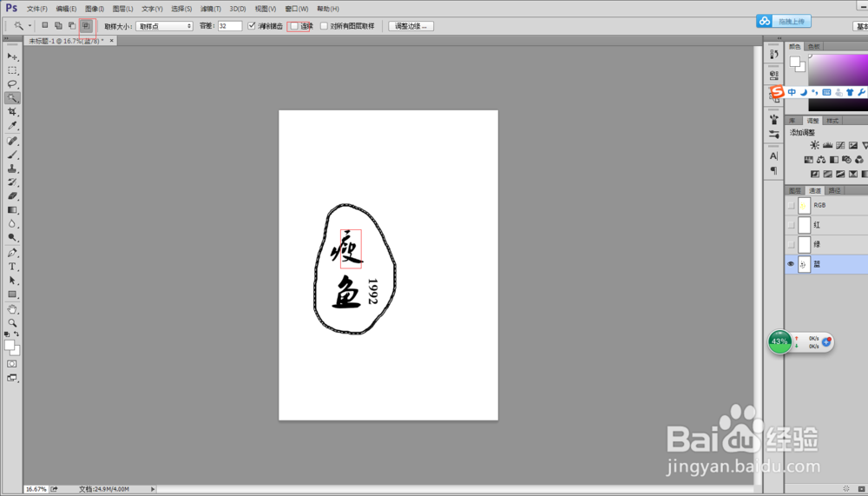Screen dimensions: 868x496
Task: Click the 容差 tolerance input field
Action: click(230, 26)
